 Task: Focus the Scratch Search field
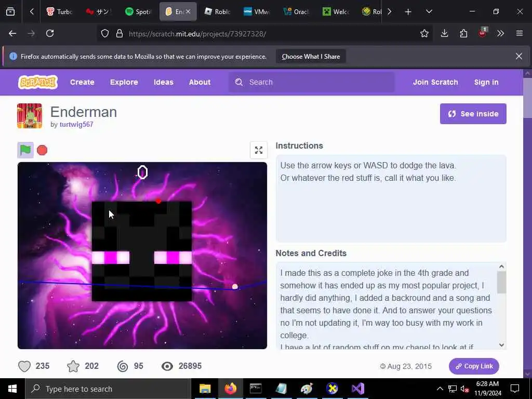coord(312,82)
